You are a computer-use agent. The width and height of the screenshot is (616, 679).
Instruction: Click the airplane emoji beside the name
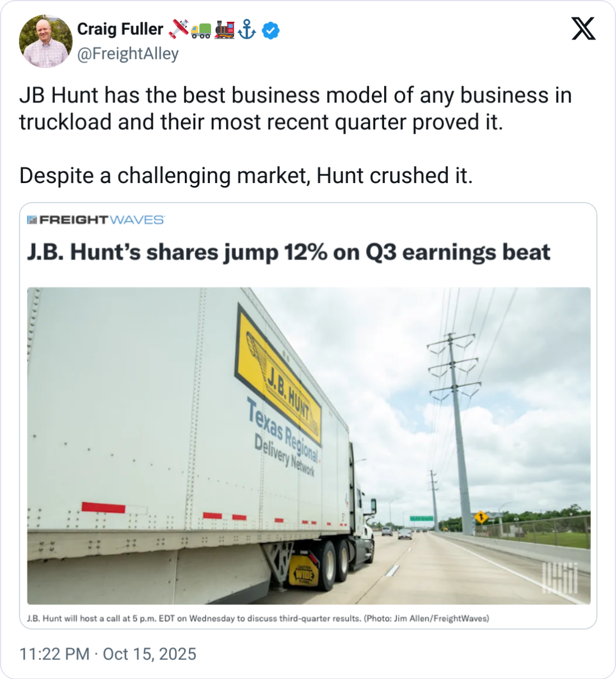click(179, 29)
